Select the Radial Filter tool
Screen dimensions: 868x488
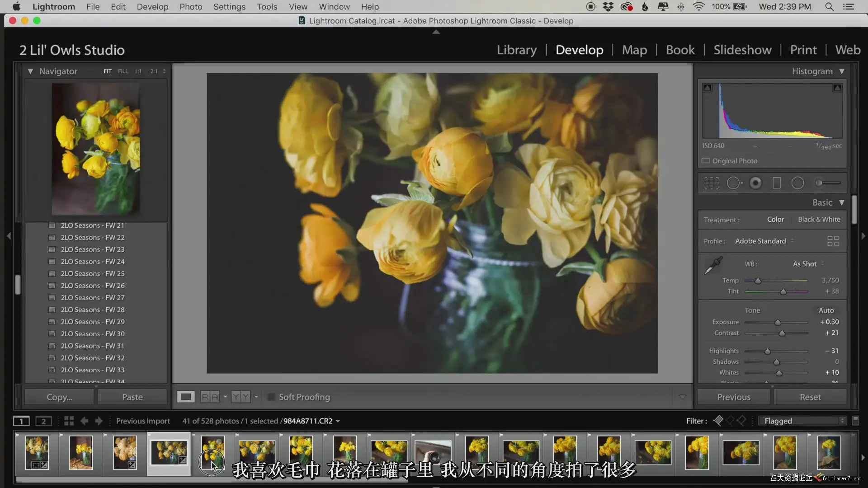(x=797, y=183)
